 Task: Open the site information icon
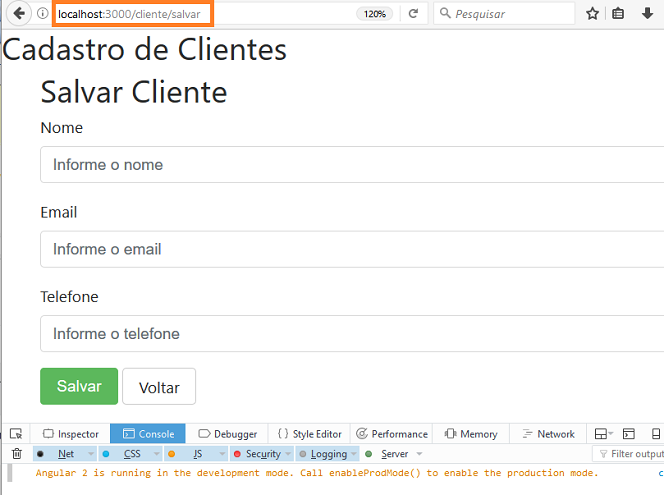click(x=42, y=14)
